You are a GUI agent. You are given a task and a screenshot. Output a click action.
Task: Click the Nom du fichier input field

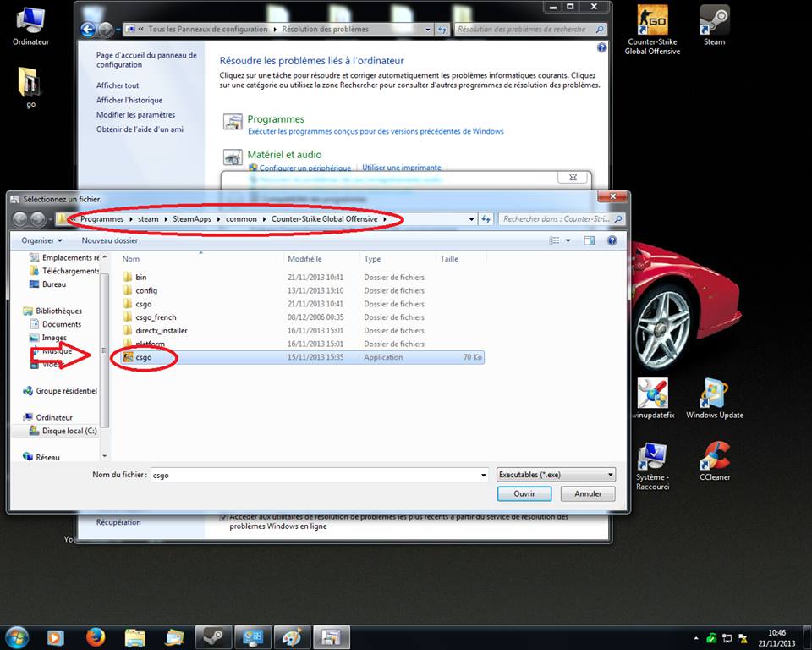(315, 475)
